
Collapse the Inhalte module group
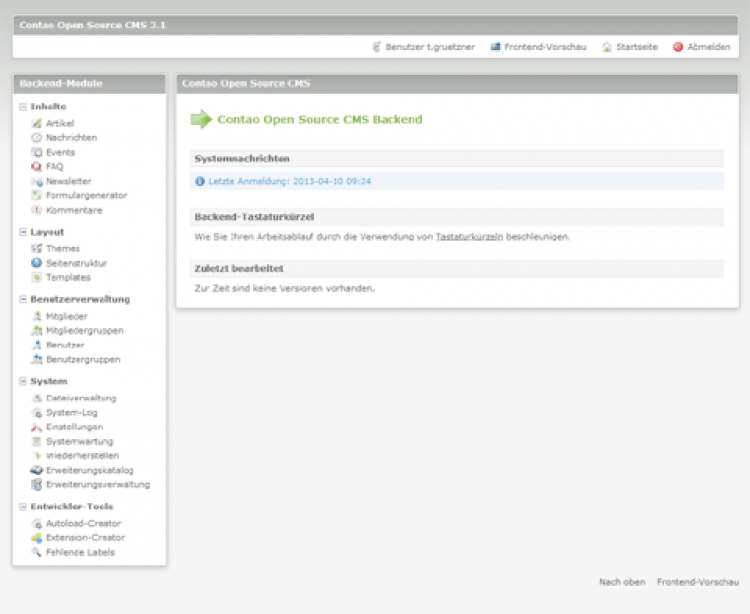23,106
